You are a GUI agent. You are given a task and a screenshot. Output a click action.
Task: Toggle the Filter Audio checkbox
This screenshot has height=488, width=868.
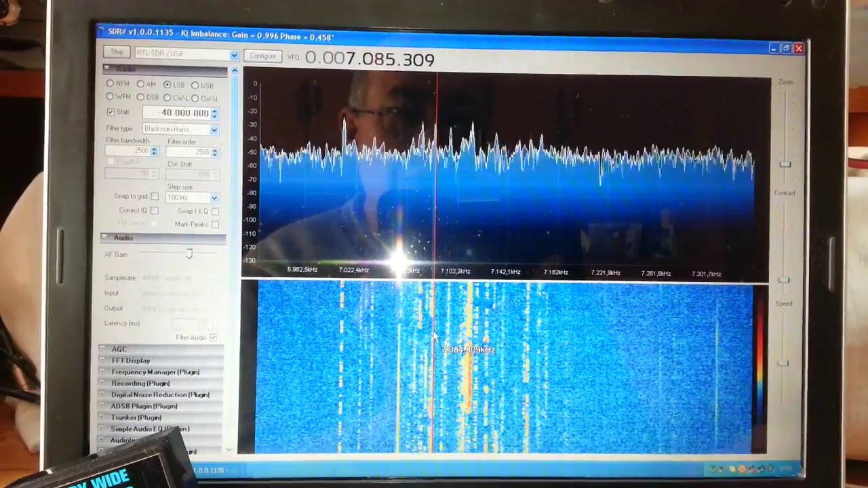pyautogui.click(x=213, y=338)
